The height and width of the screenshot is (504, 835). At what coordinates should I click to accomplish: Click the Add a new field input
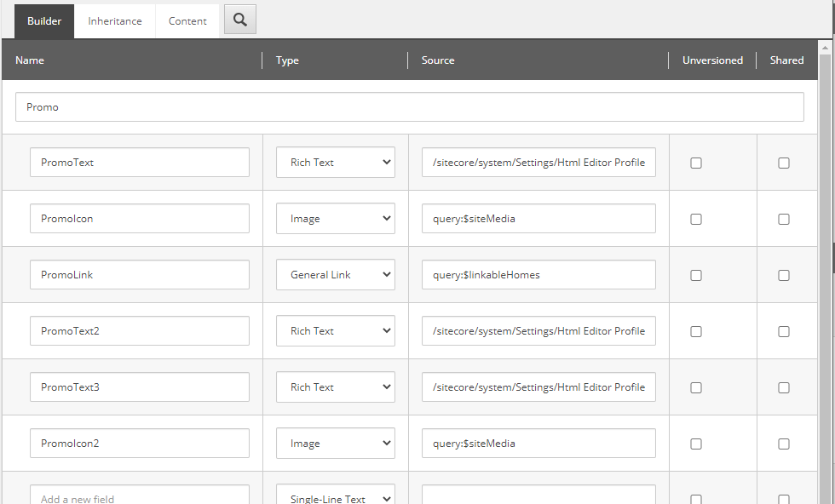pos(140,497)
